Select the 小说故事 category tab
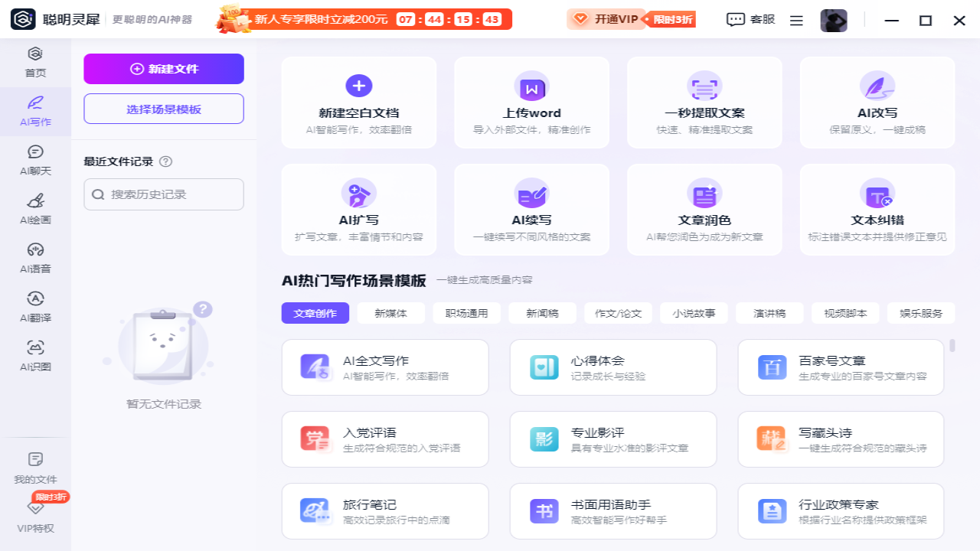 tap(693, 313)
